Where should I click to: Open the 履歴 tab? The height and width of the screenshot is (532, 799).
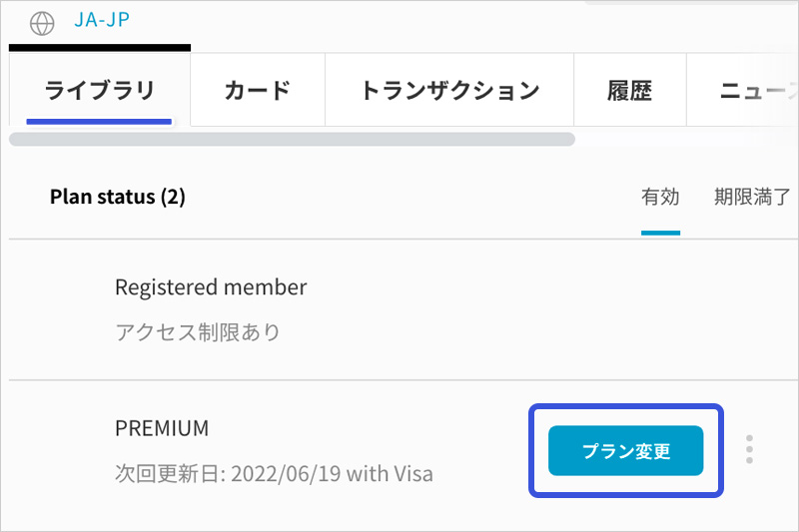coord(630,90)
